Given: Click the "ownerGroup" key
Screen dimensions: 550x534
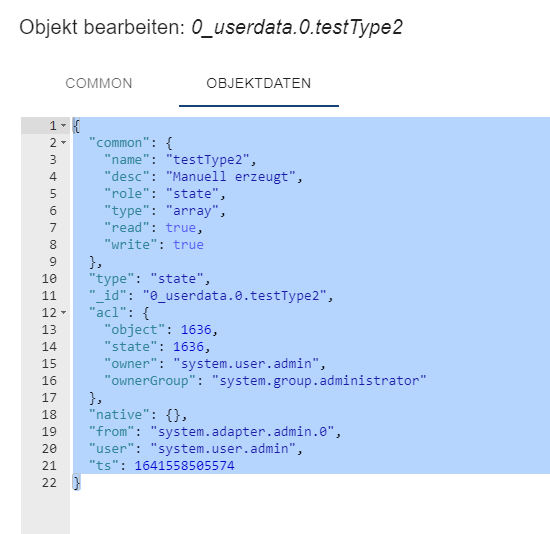Looking at the screenshot, I should point(150,380).
